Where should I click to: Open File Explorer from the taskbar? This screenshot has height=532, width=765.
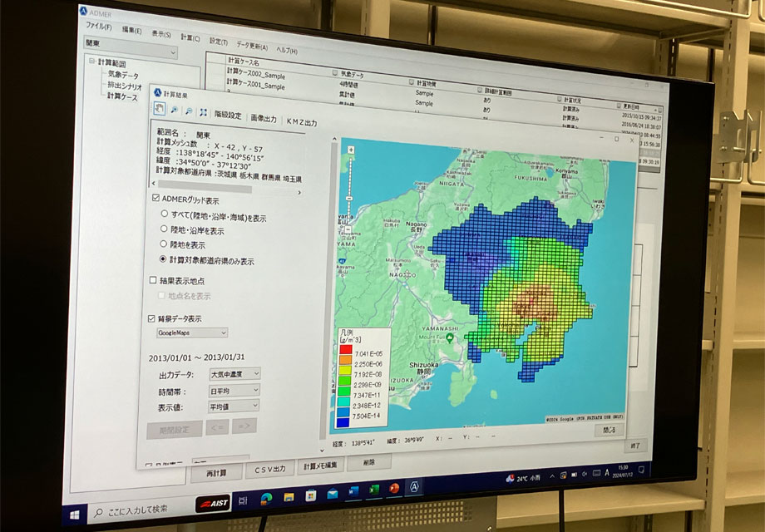[x=289, y=496]
